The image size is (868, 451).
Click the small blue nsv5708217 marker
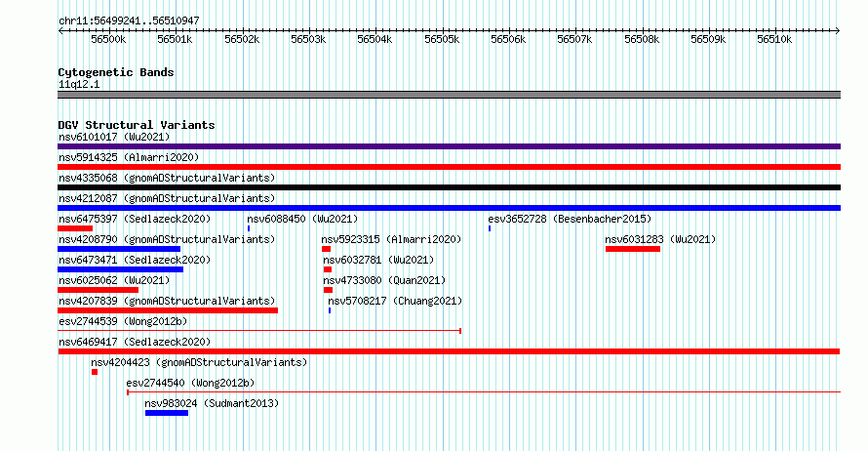(330, 310)
